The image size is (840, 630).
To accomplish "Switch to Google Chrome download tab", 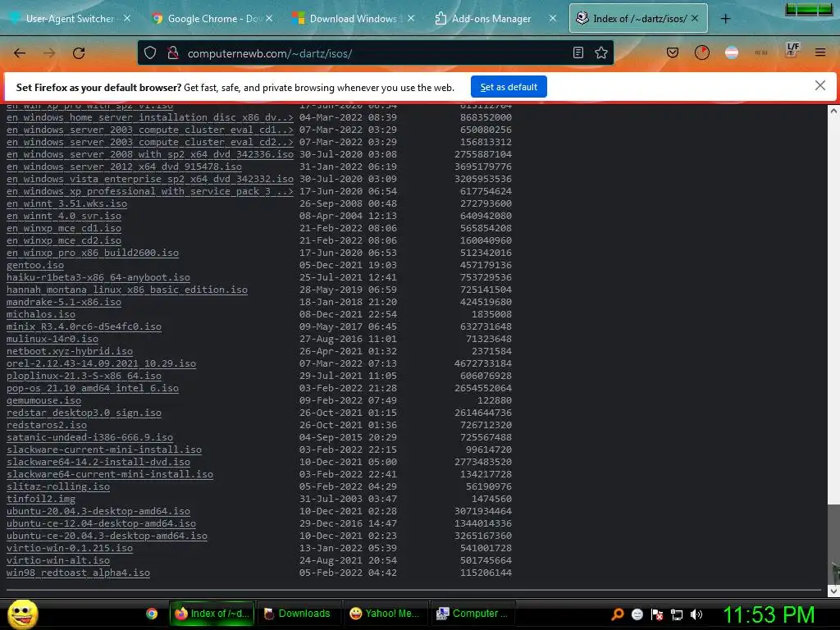I will click(x=212, y=19).
